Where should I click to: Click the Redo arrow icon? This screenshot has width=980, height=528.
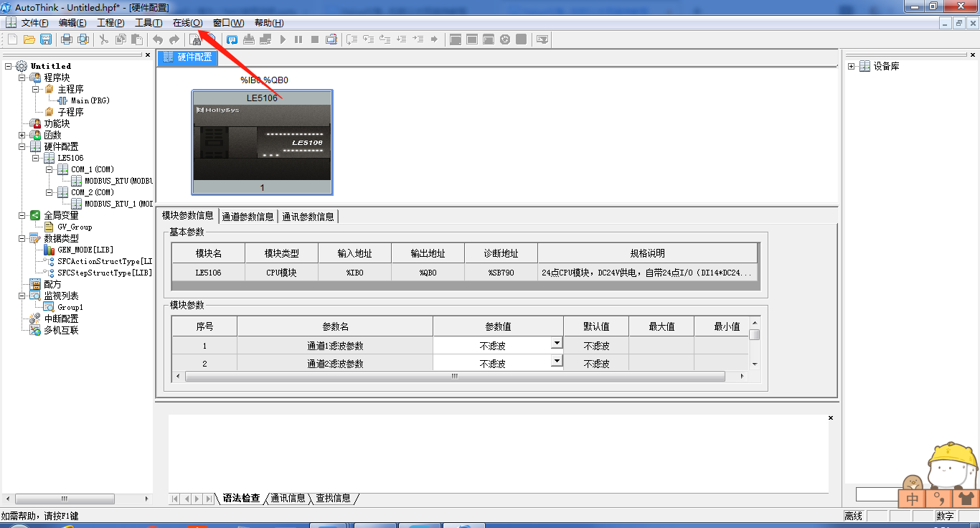point(174,39)
